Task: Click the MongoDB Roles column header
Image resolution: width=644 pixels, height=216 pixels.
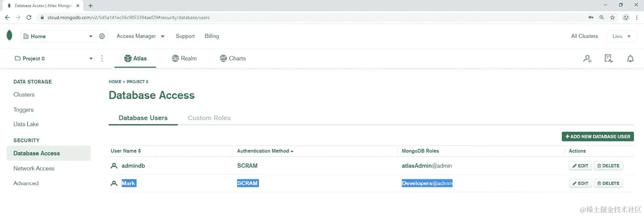Action: pos(420,151)
